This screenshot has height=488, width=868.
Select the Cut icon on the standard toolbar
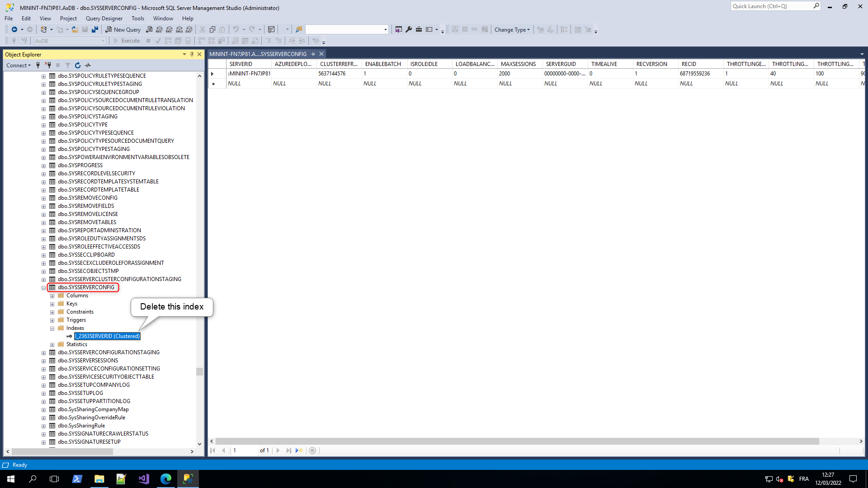pos(202,29)
